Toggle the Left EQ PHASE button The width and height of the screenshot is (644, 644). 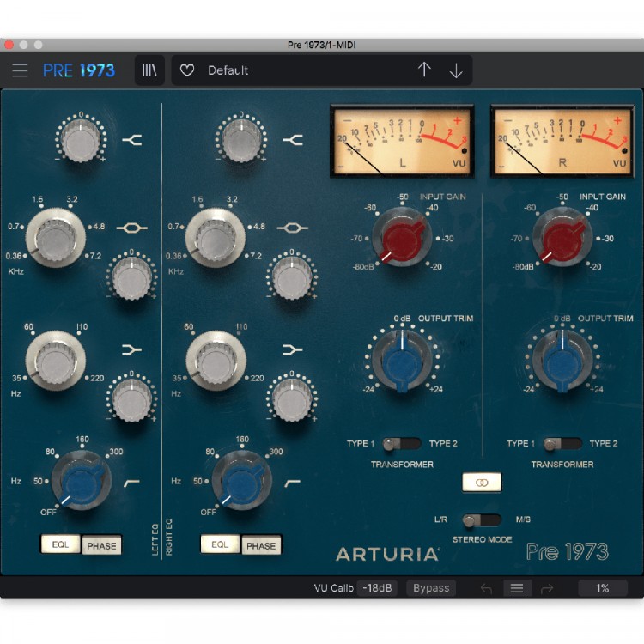click(x=101, y=545)
